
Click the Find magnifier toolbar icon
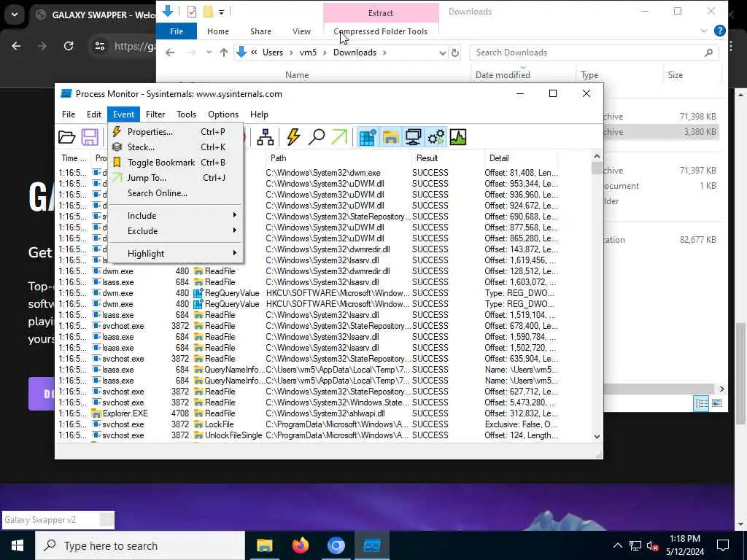coord(317,137)
